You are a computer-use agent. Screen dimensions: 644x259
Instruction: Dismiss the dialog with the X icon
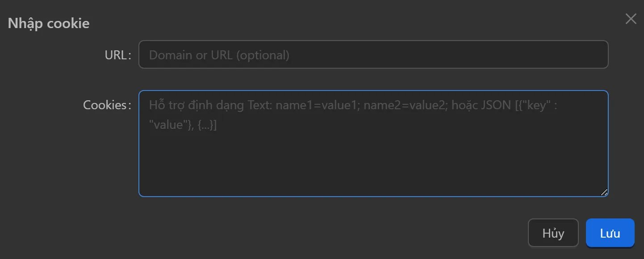point(631,19)
